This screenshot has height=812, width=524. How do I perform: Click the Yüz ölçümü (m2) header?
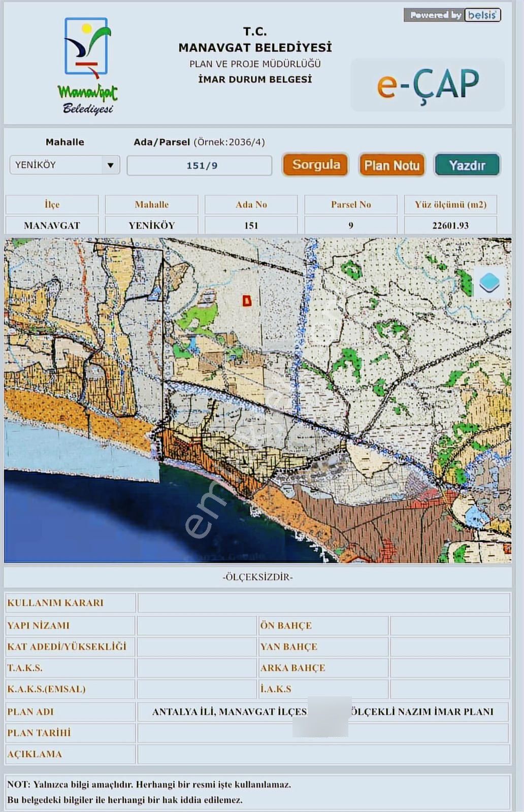[450, 205]
